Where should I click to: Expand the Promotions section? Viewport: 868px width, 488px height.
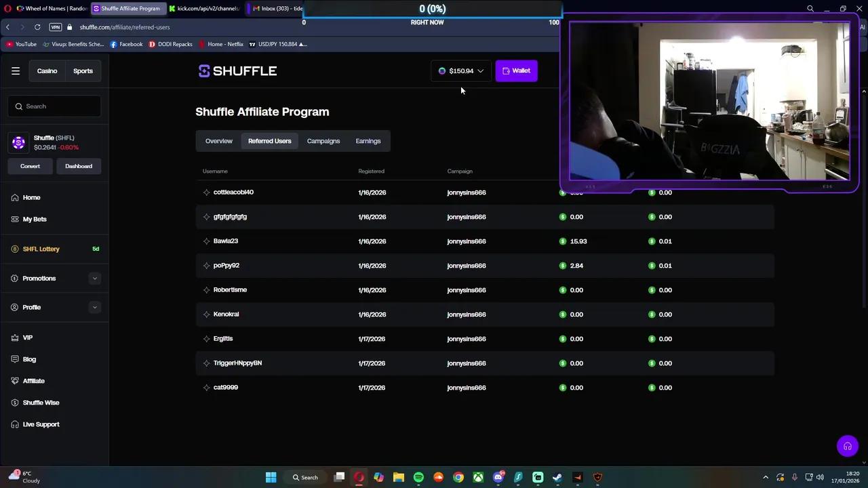point(39,278)
